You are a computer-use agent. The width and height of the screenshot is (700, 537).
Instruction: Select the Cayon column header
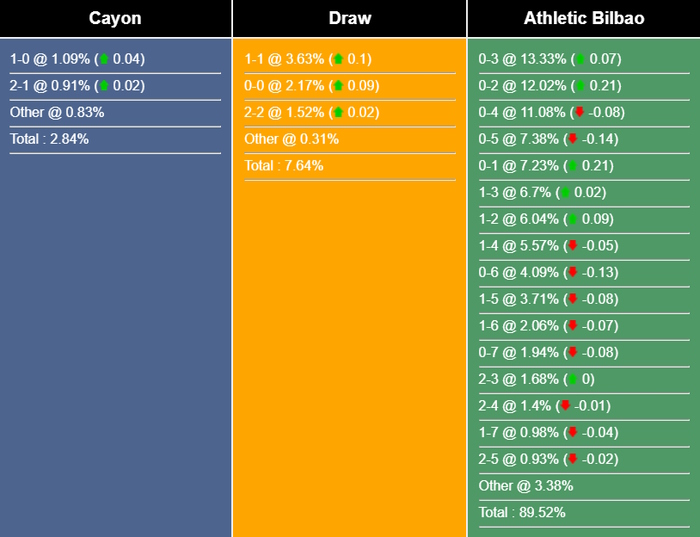[x=115, y=18]
